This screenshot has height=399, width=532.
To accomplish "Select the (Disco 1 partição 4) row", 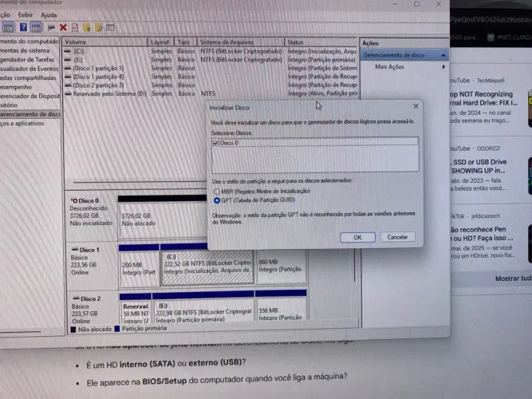I will pos(211,77).
